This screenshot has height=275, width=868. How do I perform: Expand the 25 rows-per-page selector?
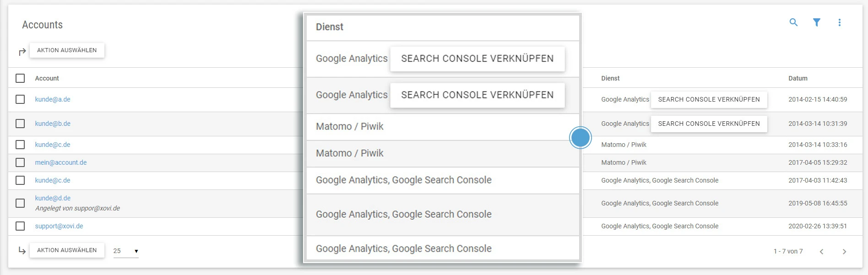point(126,251)
